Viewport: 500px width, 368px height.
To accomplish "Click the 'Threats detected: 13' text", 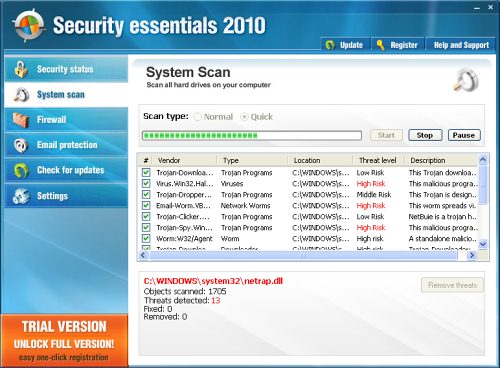I will click(x=182, y=300).
